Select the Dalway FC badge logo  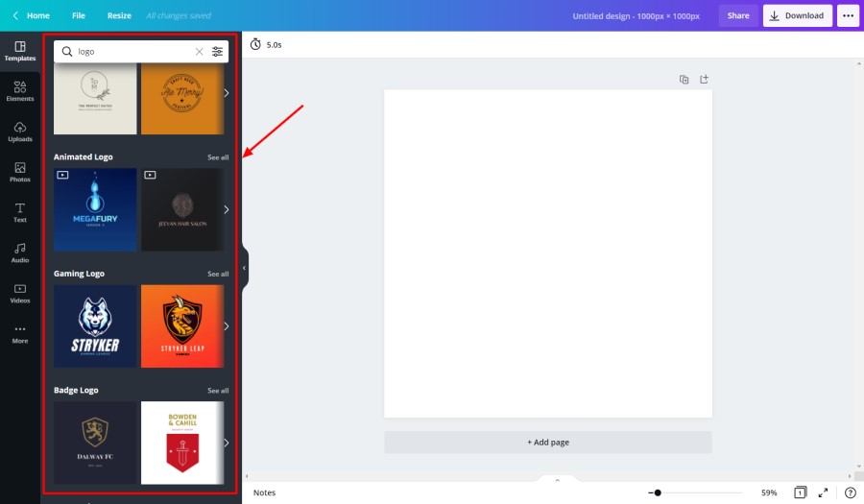pyautogui.click(x=95, y=443)
